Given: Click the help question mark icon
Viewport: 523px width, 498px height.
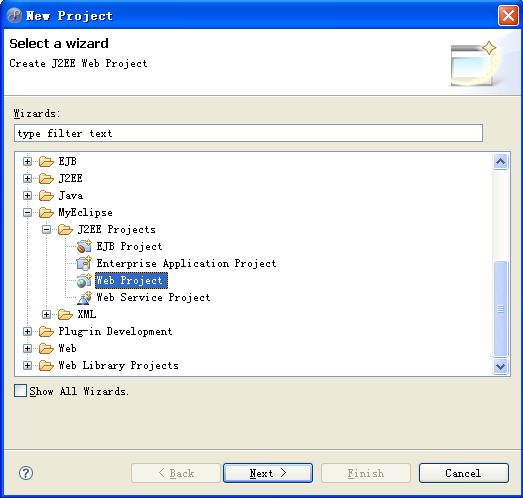Looking at the screenshot, I should click(x=26, y=473).
